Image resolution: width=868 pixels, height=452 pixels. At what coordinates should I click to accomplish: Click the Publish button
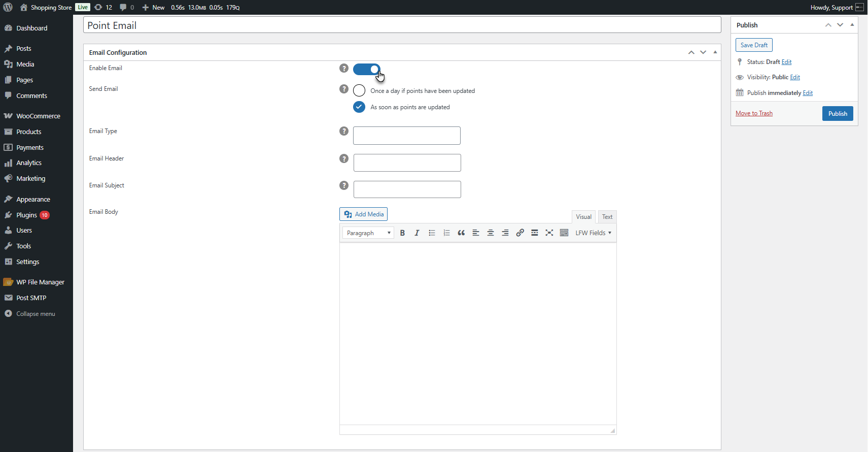838,114
